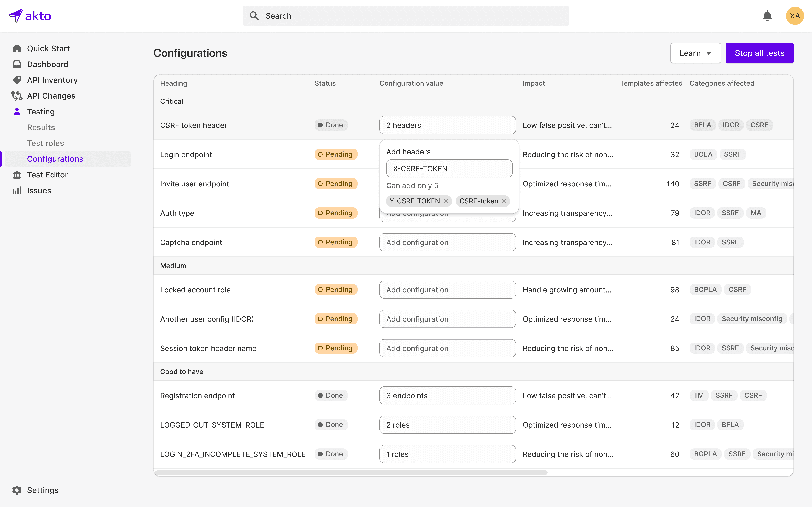
Task: Expand the Learn dropdown
Action: pyautogui.click(x=695, y=53)
